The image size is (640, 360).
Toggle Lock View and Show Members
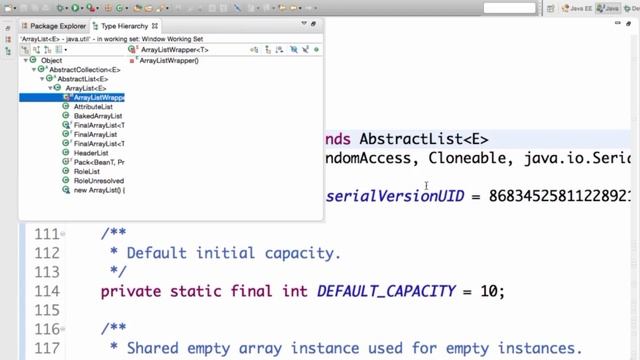[x=254, y=50]
